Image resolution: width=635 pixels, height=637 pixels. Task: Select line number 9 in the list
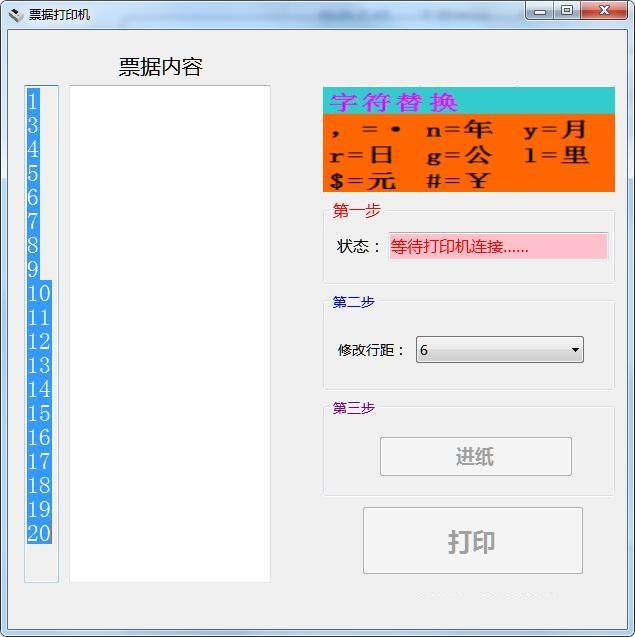pyautogui.click(x=33, y=269)
